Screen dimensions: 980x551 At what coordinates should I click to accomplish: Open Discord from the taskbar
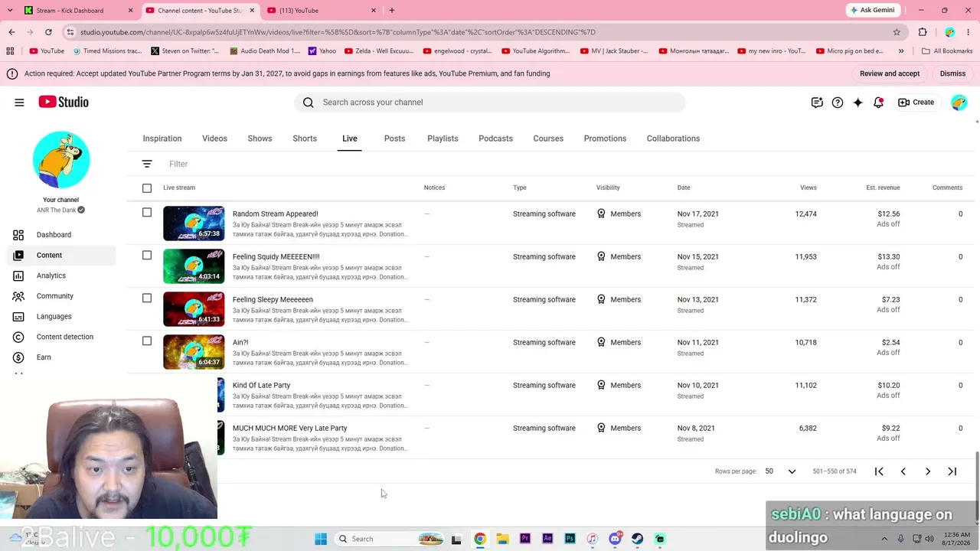click(615, 539)
